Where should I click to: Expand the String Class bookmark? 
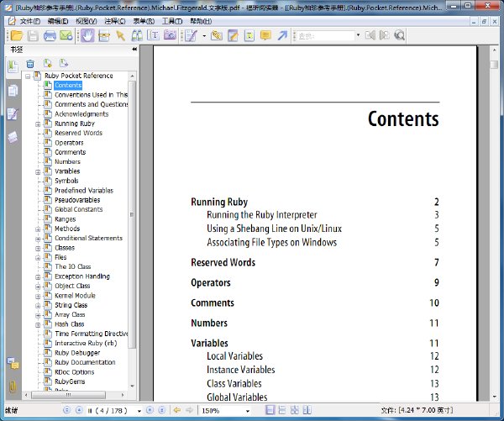click(38, 306)
